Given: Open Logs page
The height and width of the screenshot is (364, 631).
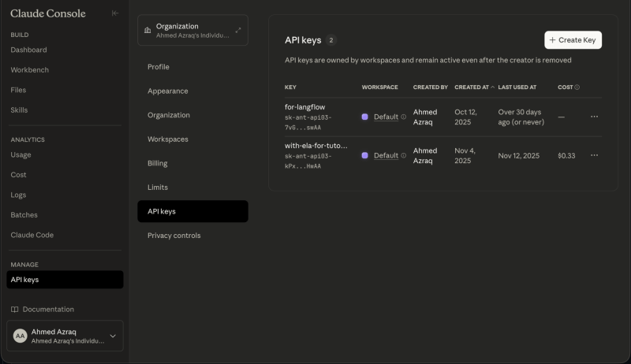Looking at the screenshot, I should pyautogui.click(x=18, y=195).
